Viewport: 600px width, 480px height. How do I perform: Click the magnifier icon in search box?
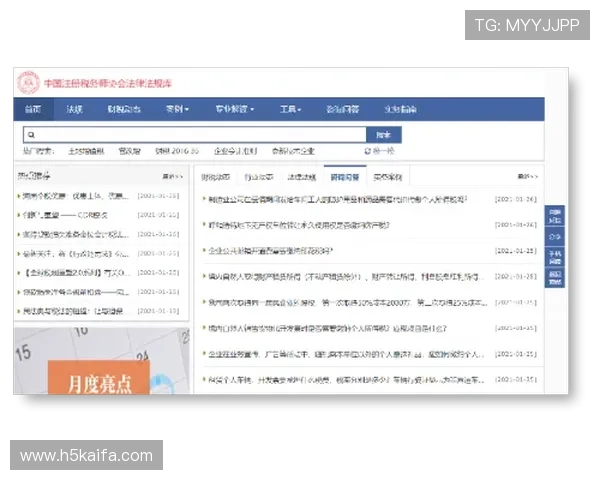point(31,135)
